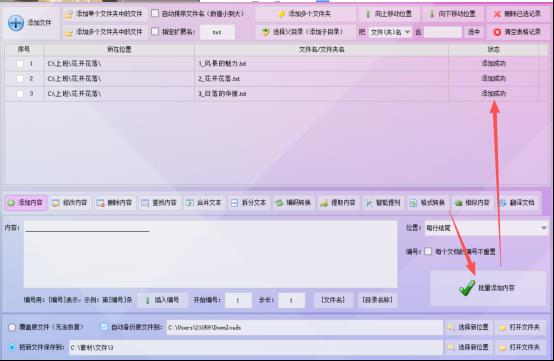Click the green checkmark 批量添加内容 icon
This screenshot has height=361, width=554.
[x=467, y=288]
